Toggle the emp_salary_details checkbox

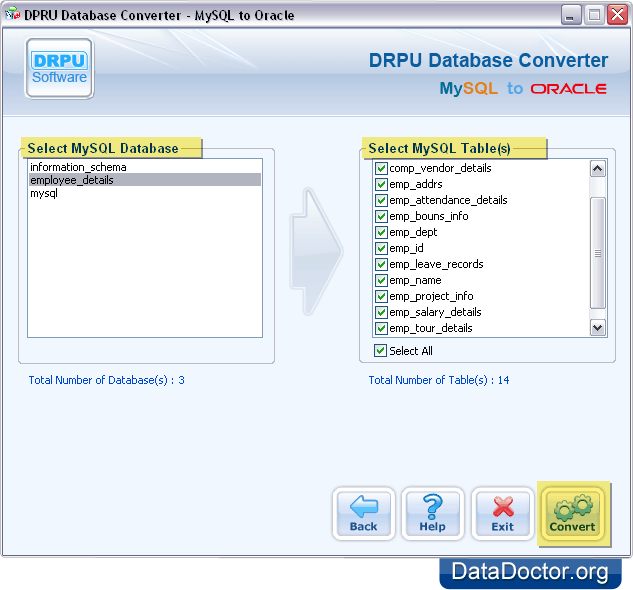click(x=381, y=312)
